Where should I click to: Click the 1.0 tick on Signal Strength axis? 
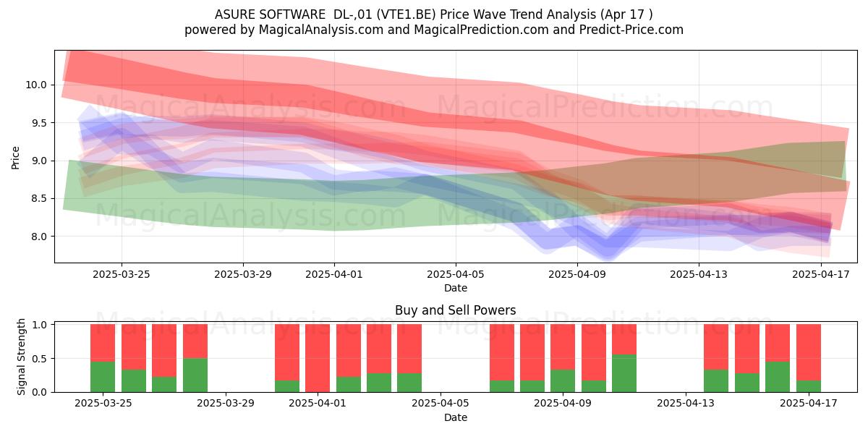[x=39, y=325]
